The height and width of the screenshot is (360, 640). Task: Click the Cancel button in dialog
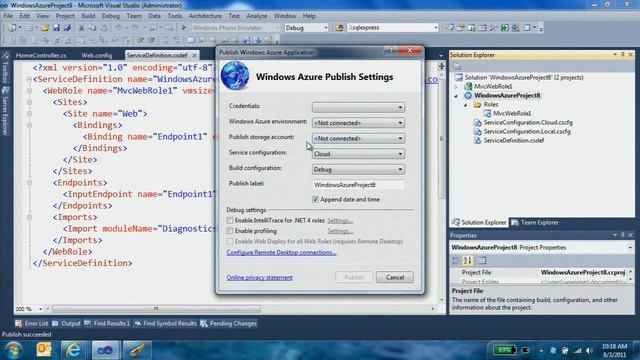395,278
